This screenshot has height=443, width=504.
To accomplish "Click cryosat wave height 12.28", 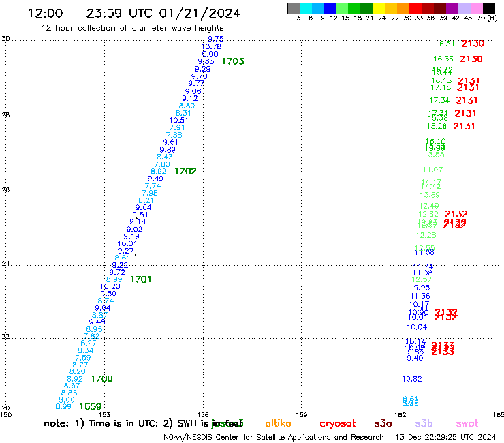I will [426, 236].
